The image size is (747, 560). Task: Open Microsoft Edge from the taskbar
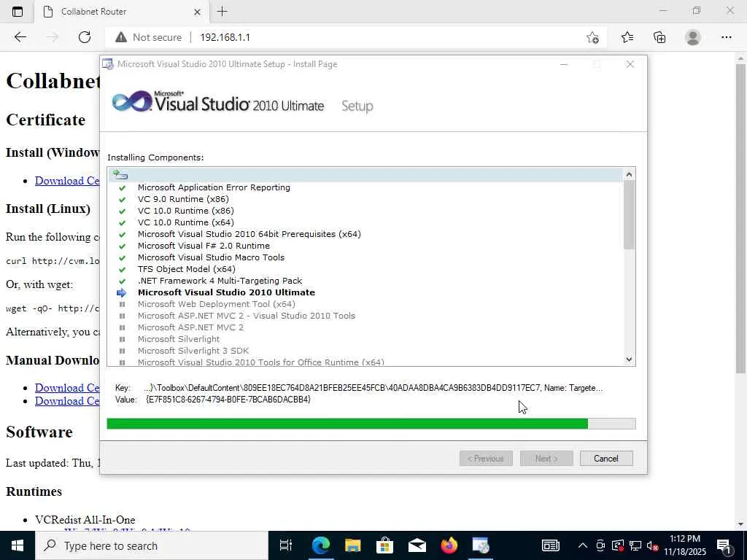pos(321,545)
